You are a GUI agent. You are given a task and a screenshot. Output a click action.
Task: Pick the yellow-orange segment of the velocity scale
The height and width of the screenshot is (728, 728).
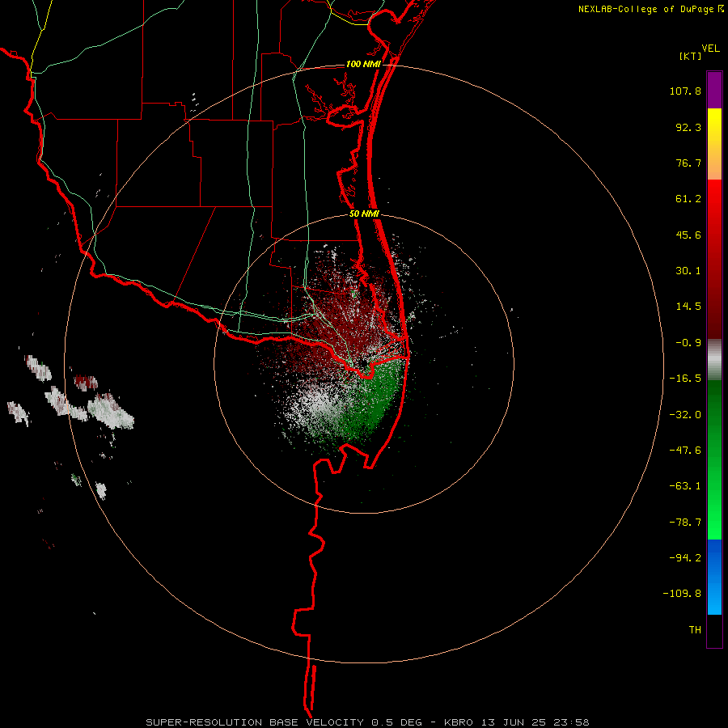point(714,144)
